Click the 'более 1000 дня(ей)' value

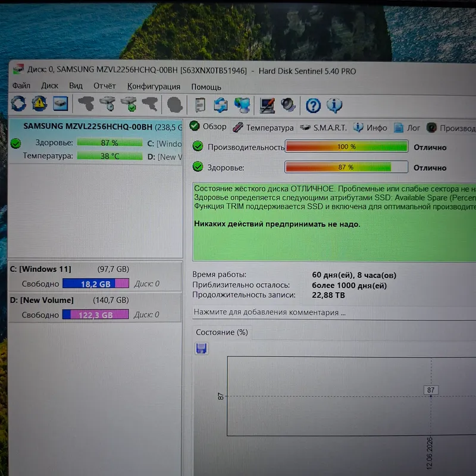coord(349,286)
